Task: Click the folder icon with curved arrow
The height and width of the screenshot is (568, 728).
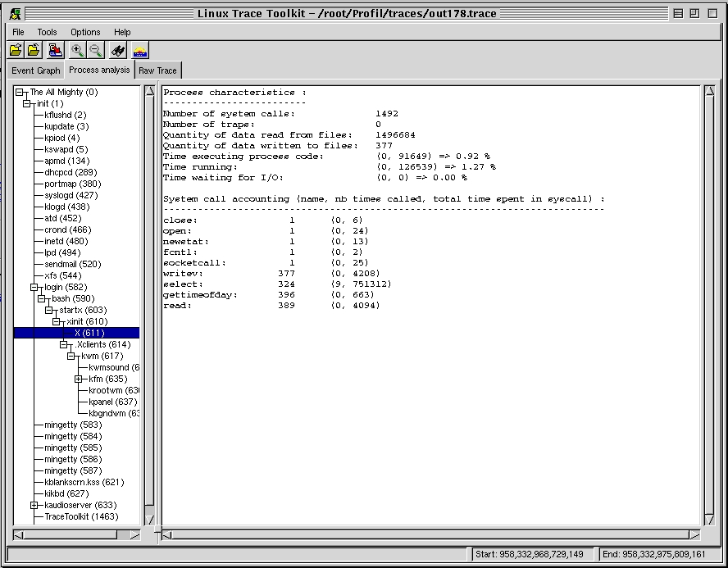Action: (x=34, y=50)
